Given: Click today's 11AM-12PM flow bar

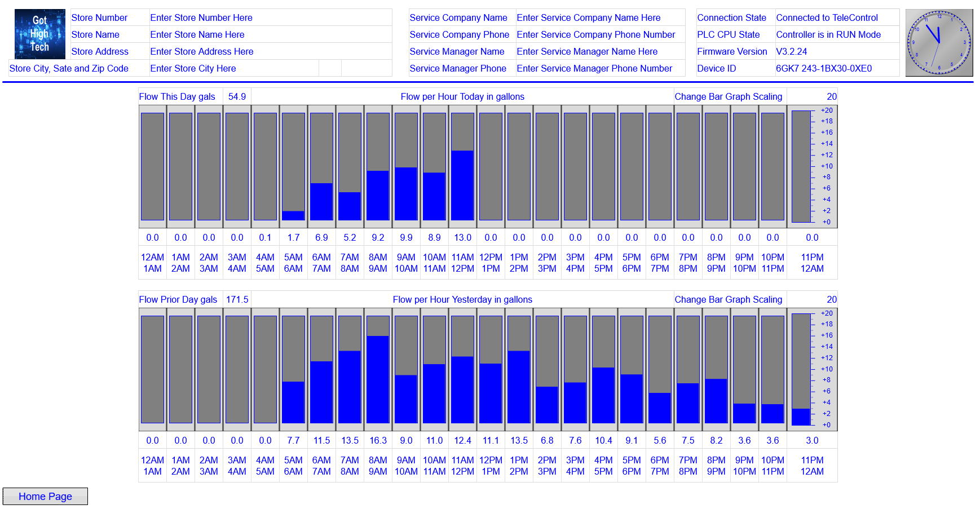Looking at the screenshot, I should click(462, 166).
